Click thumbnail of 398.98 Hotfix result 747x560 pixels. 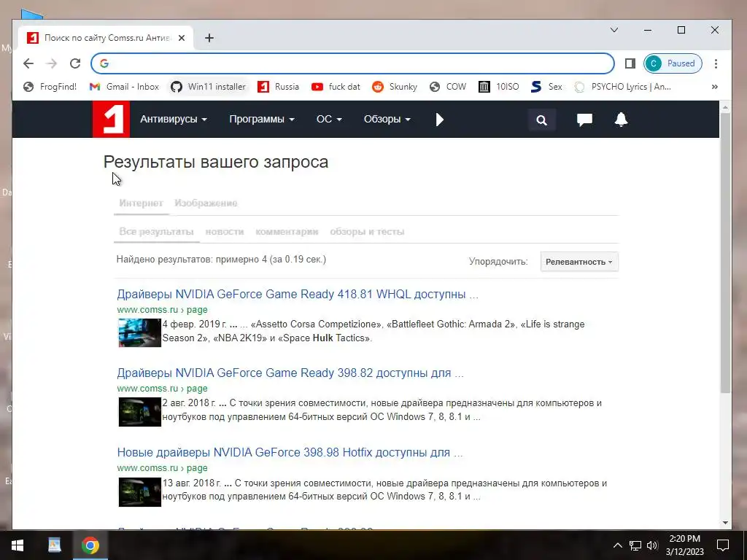click(x=139, y=492)
